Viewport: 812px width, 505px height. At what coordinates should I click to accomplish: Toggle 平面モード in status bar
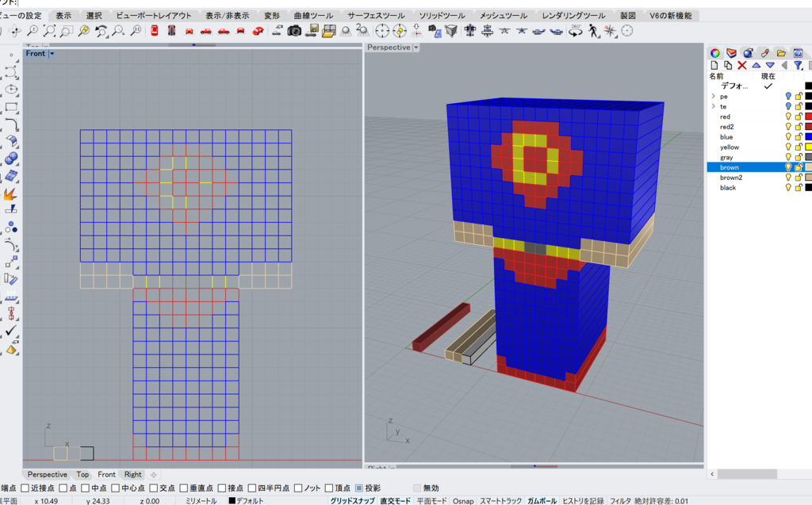pyautogui.click(x=431, y=501)
